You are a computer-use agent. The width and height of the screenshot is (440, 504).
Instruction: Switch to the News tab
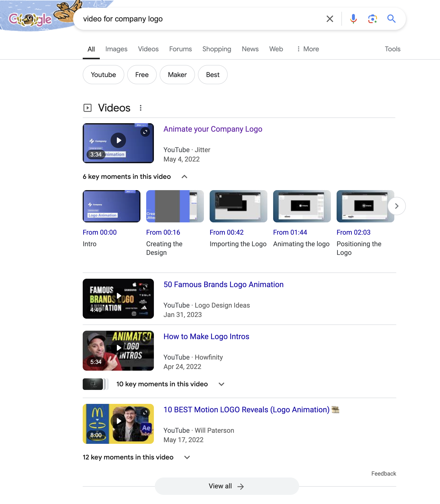250,49
